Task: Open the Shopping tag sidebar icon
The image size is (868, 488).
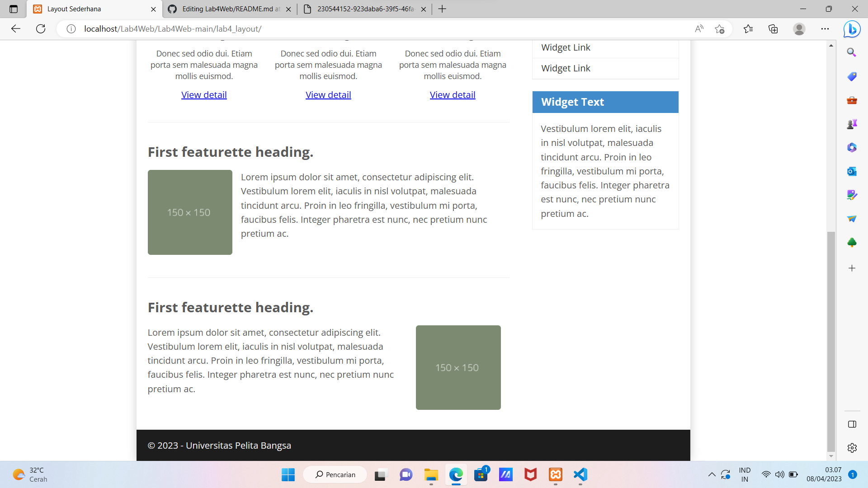Action: pyautogui.click(x=852, y=76)
